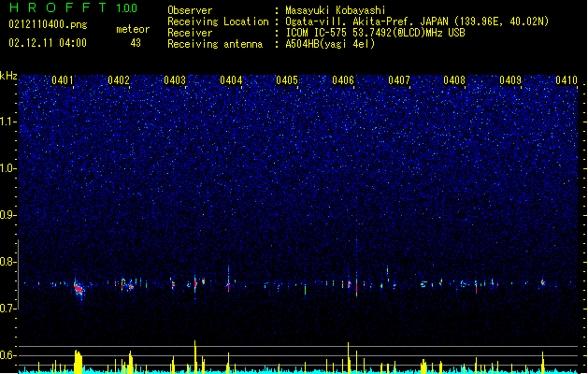Click the tallest yellow intensity peak after 0403
The width and height of the screenshot is (588, 374).
click(x=195, y=357)
